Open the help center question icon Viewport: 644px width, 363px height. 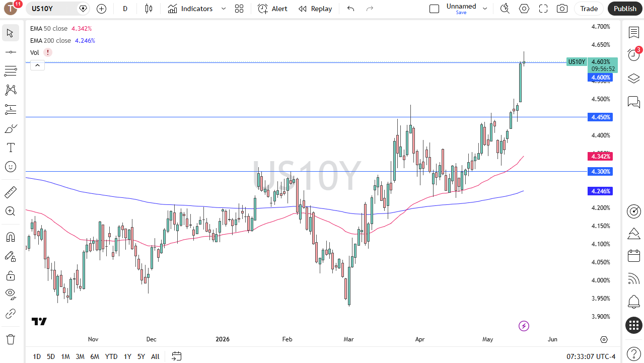[x=634, y=353]
